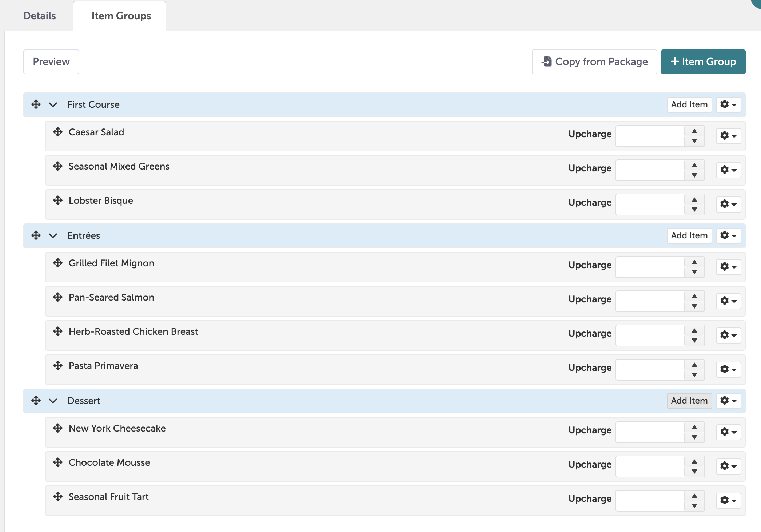Click the Herb-Roasted Chicken Breast item name
Screen dimensions: 761x532
point(133,331)
